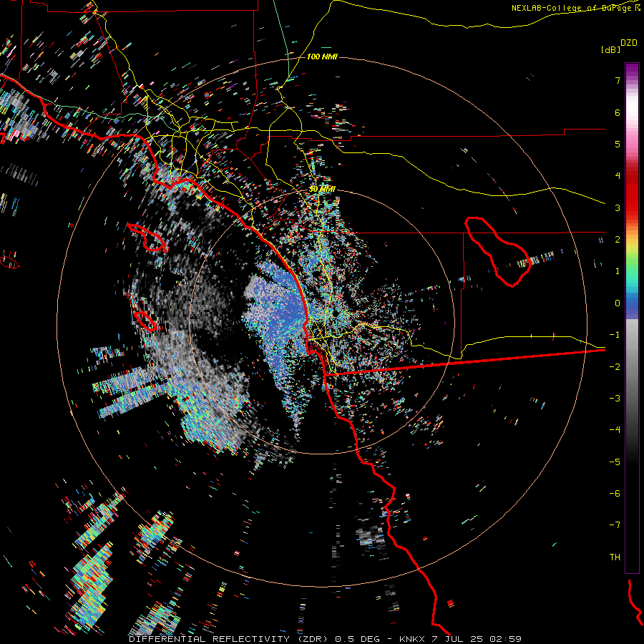
Task: Click the purple top of color bar
Action: [632, 70]
